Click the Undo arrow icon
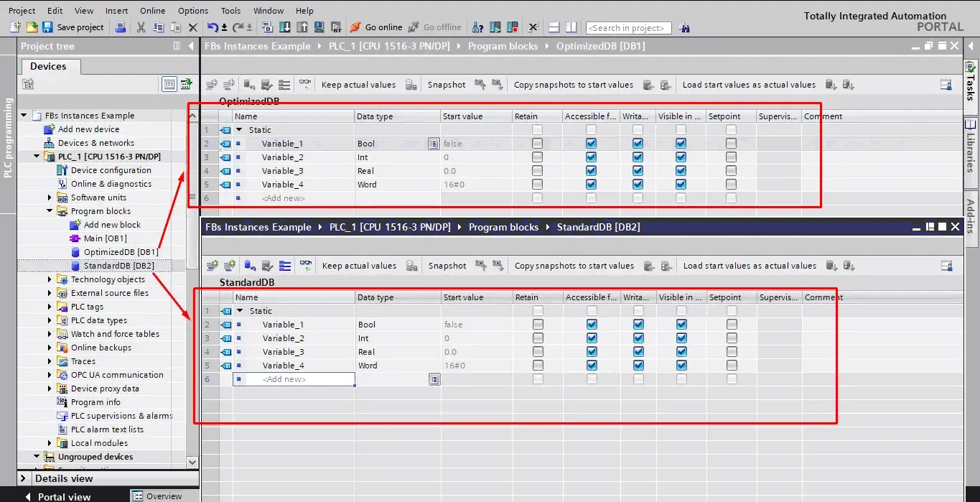The height and width of the screenshot is (502, 980). tap(213, 27)
